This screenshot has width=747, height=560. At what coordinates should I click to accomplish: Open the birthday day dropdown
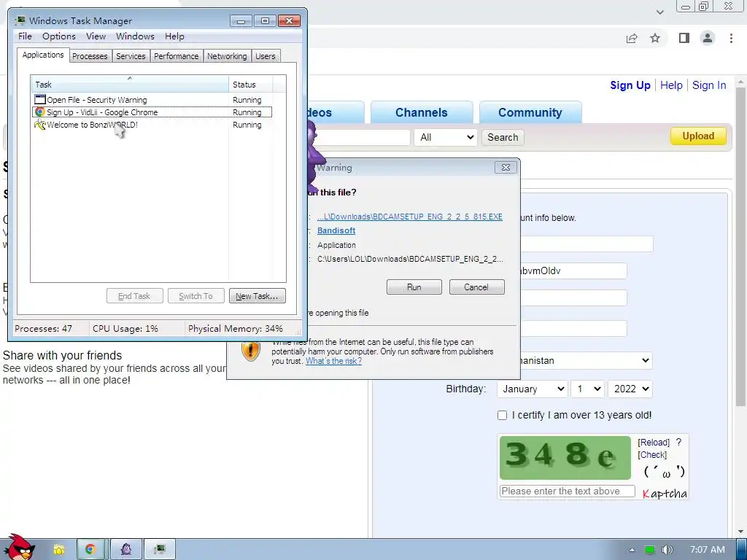point(588,389)
